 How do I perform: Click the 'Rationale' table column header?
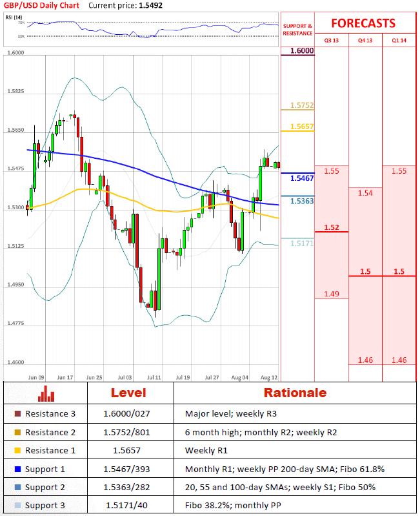tap(295, 393)
